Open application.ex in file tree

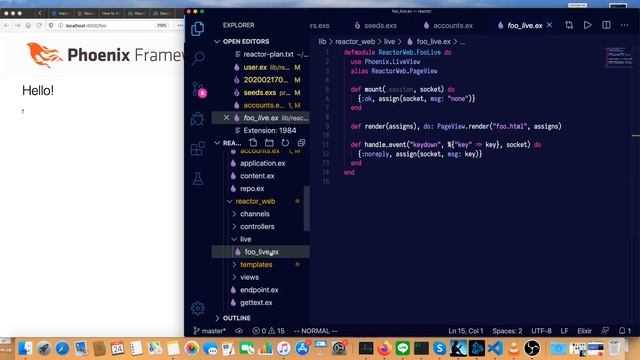[x=262, y=163]
